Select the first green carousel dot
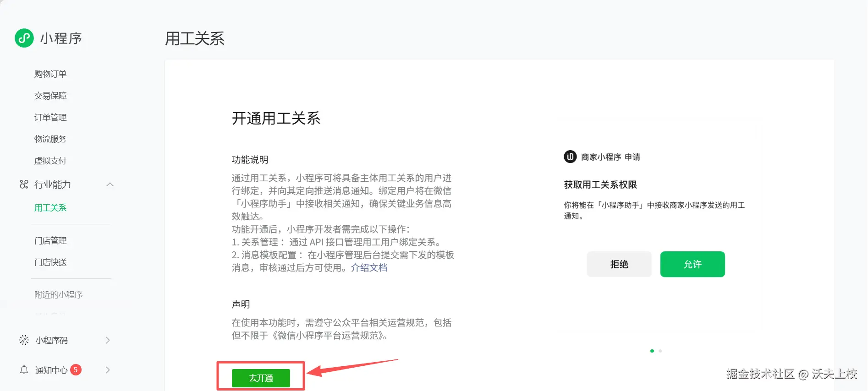868x391 pixels. (652, 351)
